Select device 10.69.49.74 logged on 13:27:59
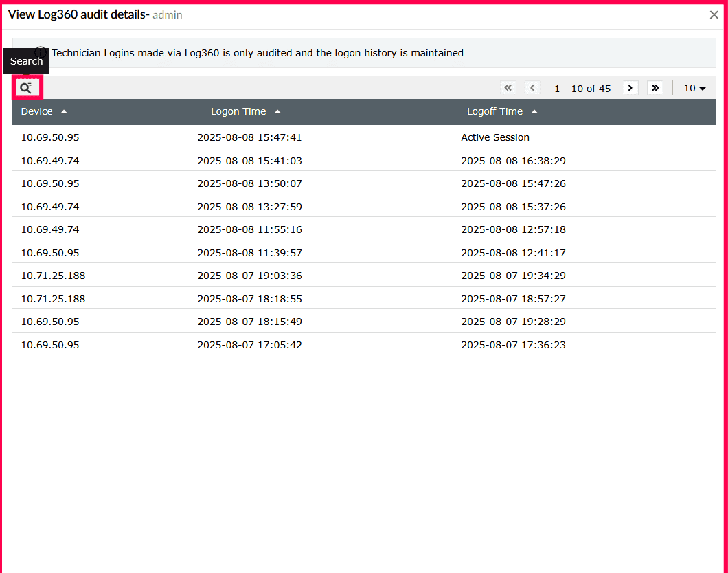Screen dimensions: 728x573 pos(49,207)
